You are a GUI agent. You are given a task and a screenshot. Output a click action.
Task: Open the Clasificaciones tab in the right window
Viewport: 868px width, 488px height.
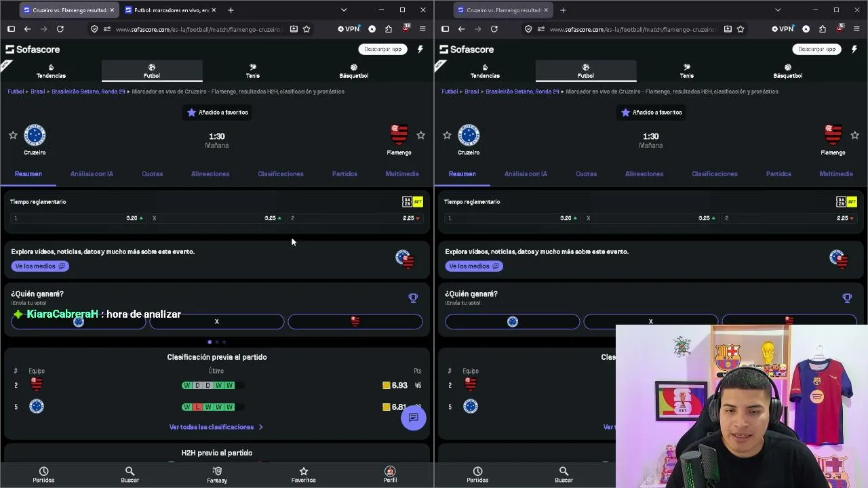tap(715, 174)
